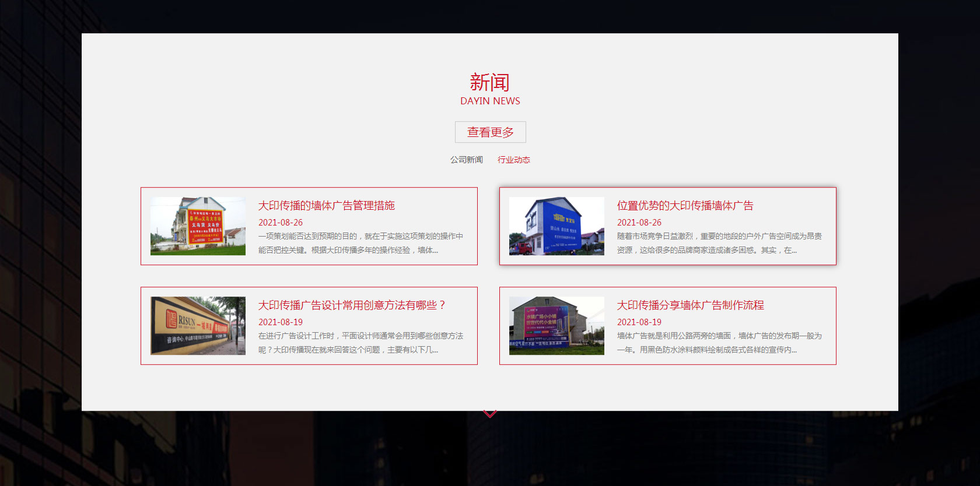The image size is (980, 486).
Task: Click the 新闻 section heading
Action: tap(490, 82)
